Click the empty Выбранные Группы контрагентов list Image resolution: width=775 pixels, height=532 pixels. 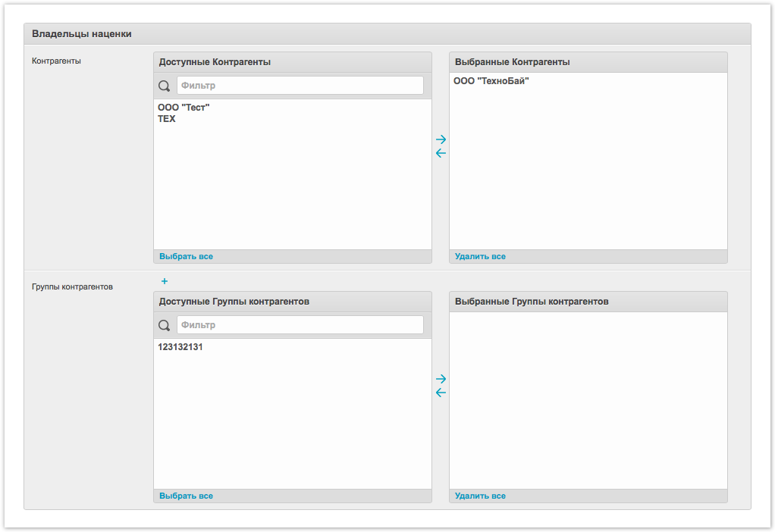pyautogui.click(x=588, y=400)
